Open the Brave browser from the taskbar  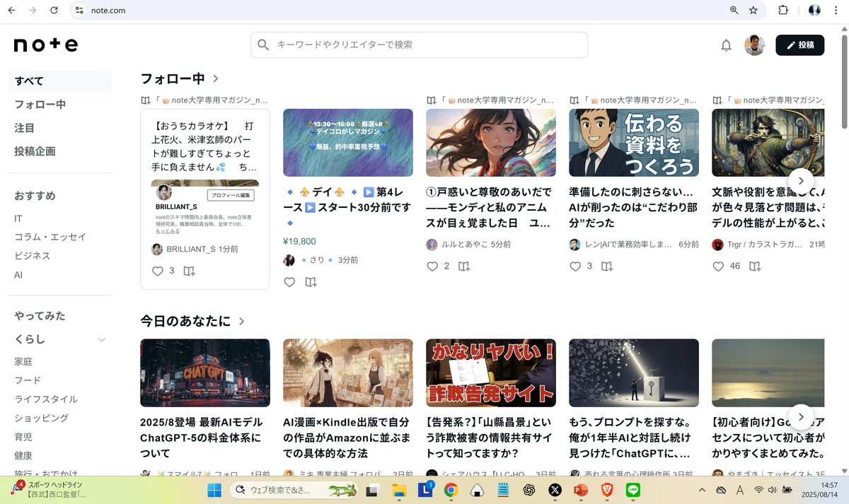pos(606,490)
